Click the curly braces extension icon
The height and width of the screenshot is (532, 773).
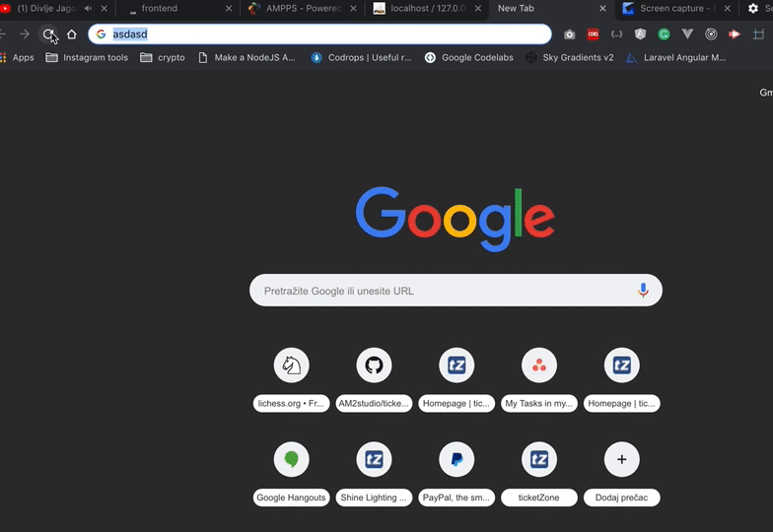coord(617,33)
